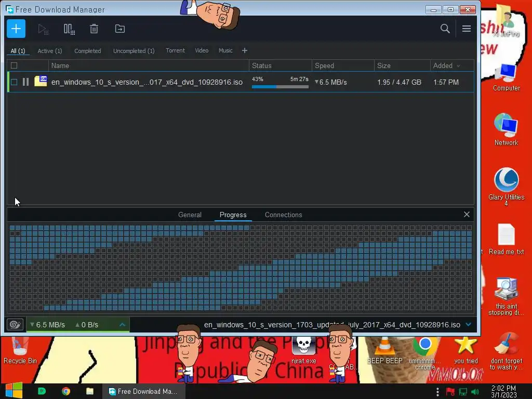The height and width of the screenshot is (399, 532).
Task: Click the green app icon in taskbar
Action: point(42,391)
